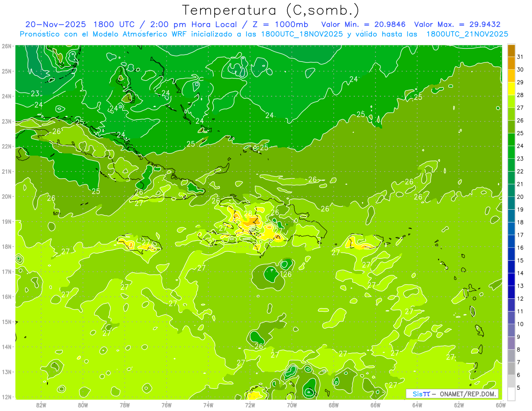The image size is (532, 411).
Task: Pick the purple band between 8 and 9
Action: point(512,343)
